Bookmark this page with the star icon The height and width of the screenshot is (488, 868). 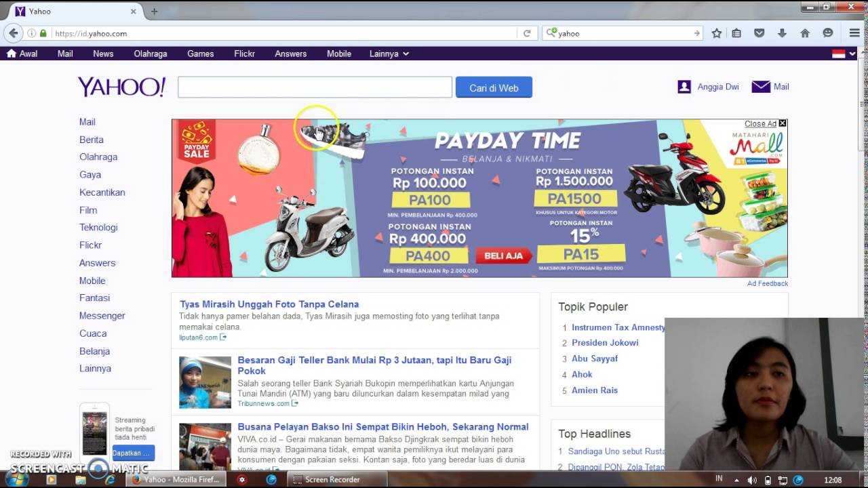point(717,33)
